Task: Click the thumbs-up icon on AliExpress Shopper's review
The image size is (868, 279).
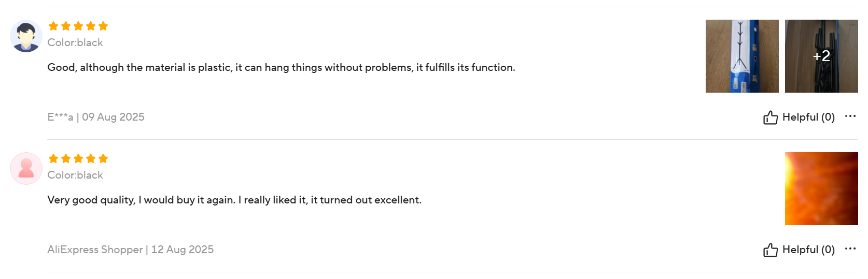Action: [x=770, y=250]
